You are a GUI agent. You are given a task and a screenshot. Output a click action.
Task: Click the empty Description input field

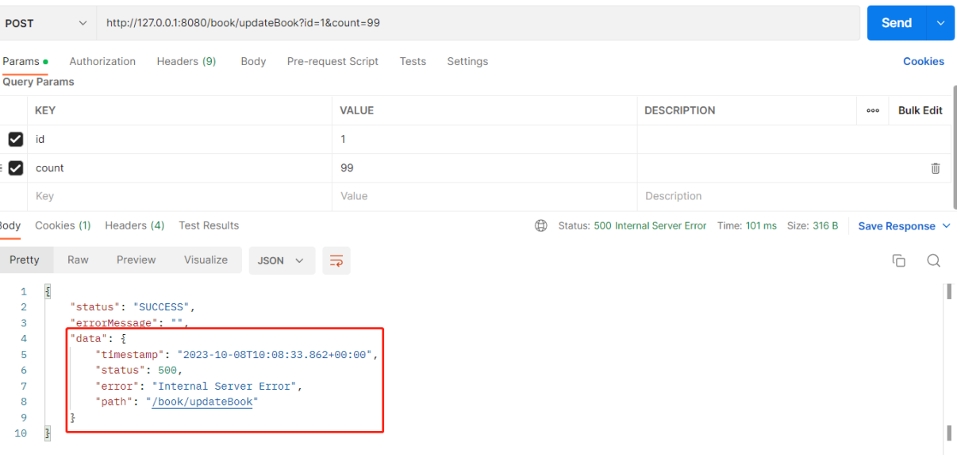click(794, 196)
